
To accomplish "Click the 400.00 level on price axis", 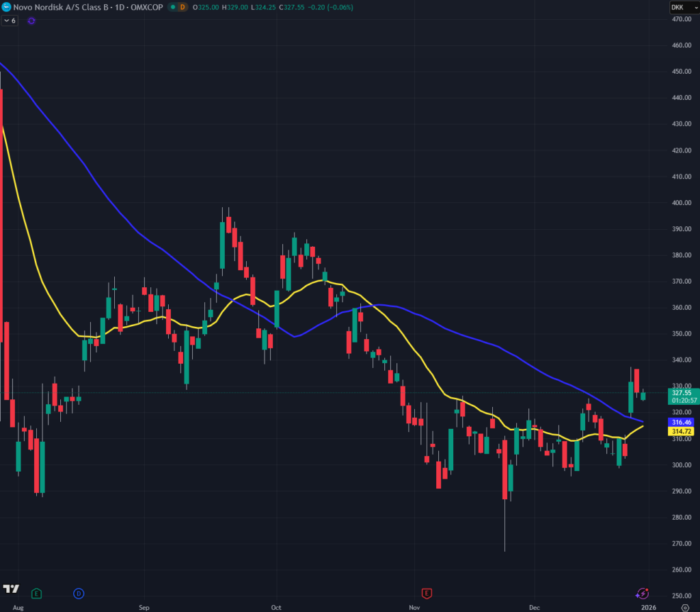I will (679, 203).
